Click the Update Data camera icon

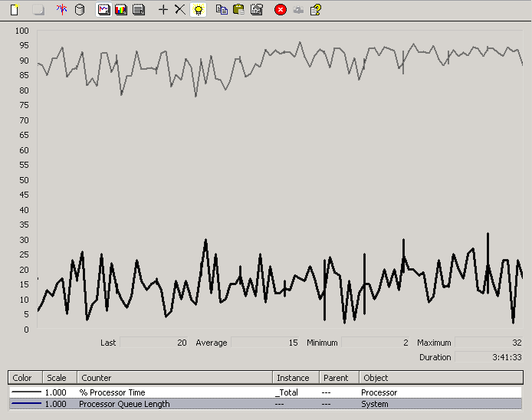[298, 9]
